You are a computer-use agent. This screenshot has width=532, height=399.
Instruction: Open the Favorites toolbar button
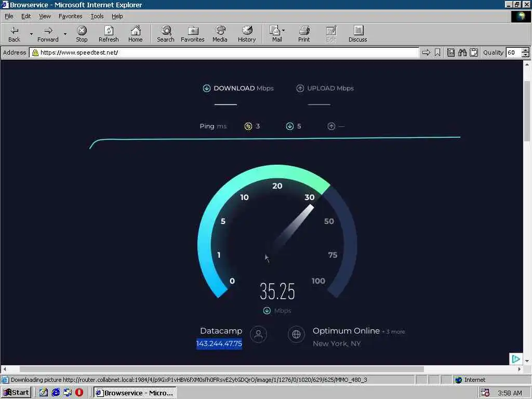point(193,34)
